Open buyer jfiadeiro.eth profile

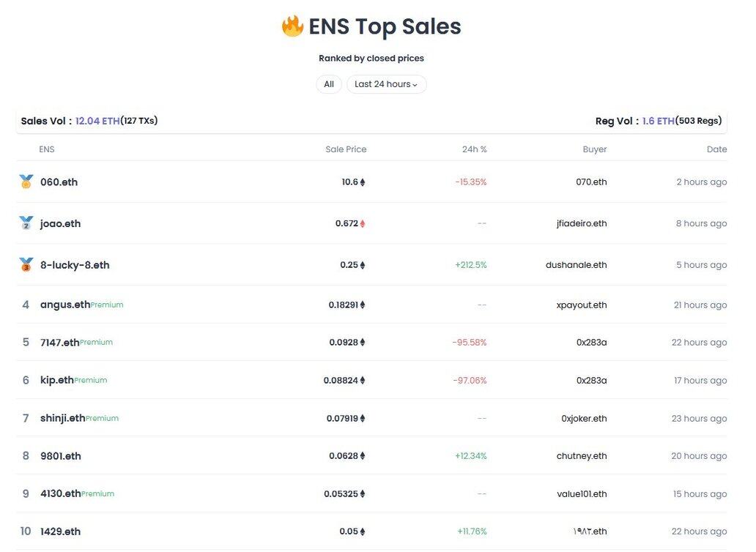tap(582, 223)
